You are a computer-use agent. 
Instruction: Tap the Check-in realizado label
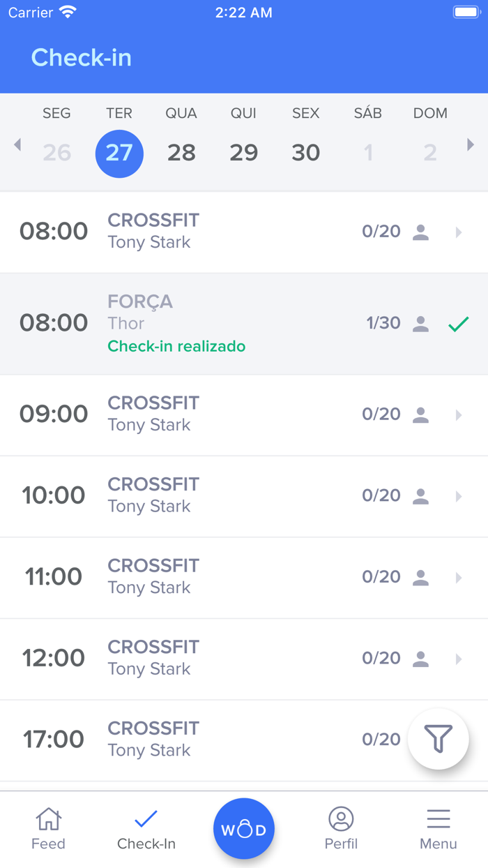tap(176, 346)
